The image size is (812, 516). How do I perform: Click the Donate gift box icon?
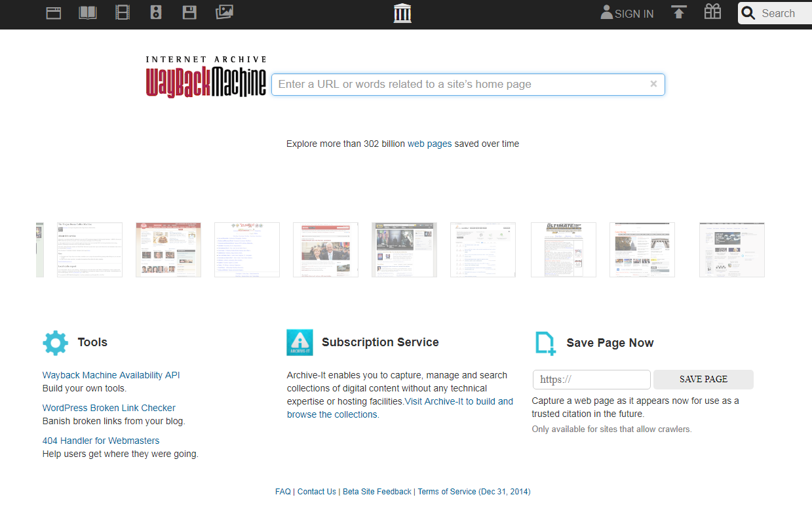coord(712,12)
